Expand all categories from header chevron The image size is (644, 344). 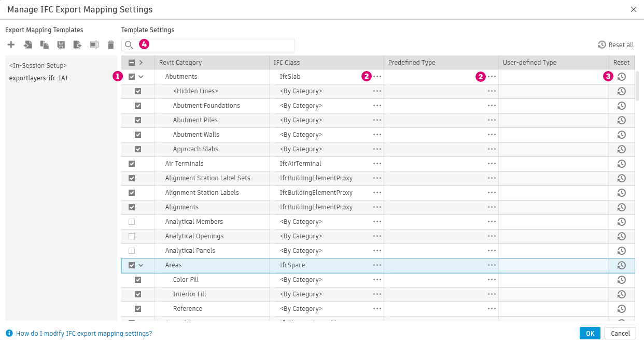click(141, 63)
